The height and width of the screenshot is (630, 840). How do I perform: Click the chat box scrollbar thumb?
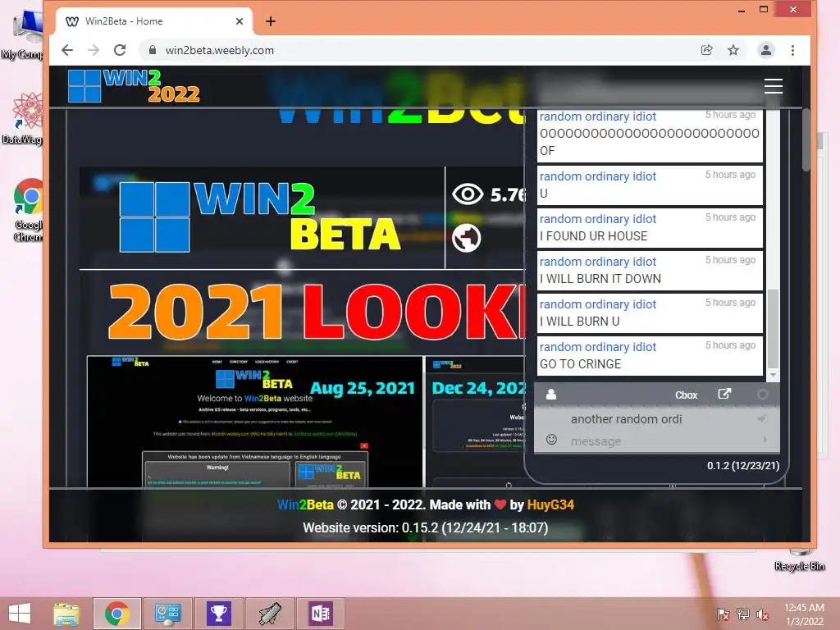pyautogui.click(x=773, y=329)
